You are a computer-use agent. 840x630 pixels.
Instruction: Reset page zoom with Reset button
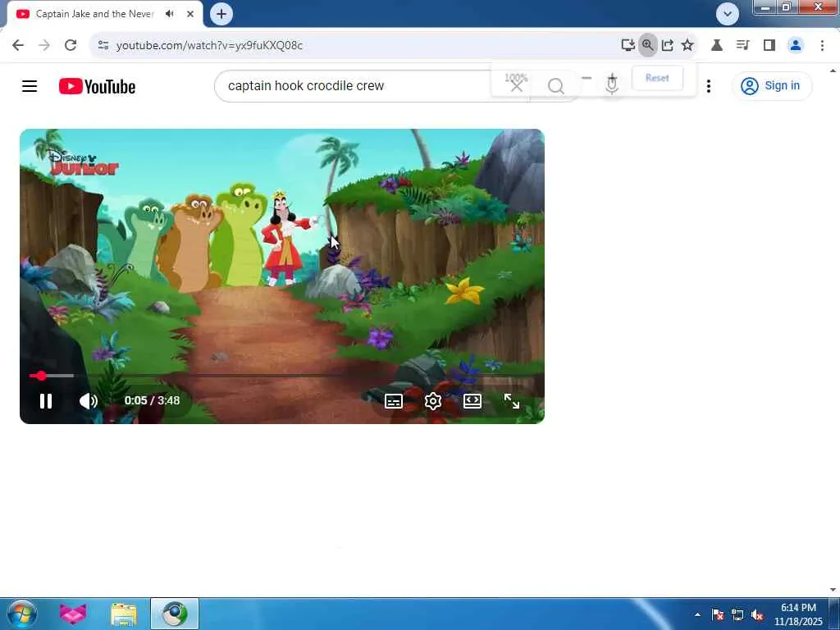click(657, 78)
